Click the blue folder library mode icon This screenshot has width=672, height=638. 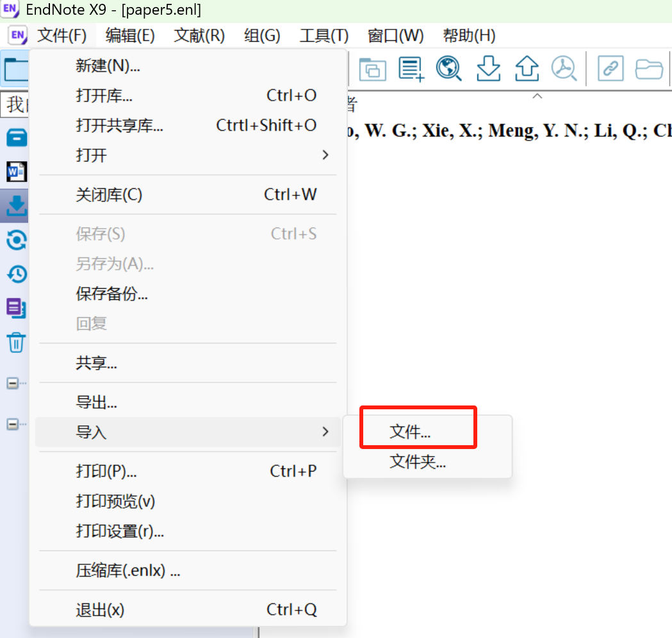[x=15, y=69]
